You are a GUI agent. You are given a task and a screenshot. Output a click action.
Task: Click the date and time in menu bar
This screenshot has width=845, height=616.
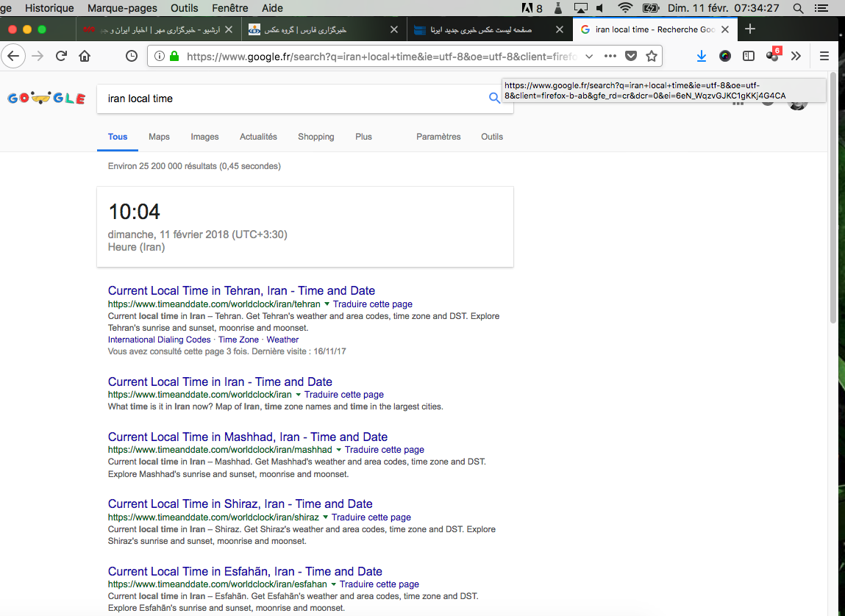click(x=723, y=8)
